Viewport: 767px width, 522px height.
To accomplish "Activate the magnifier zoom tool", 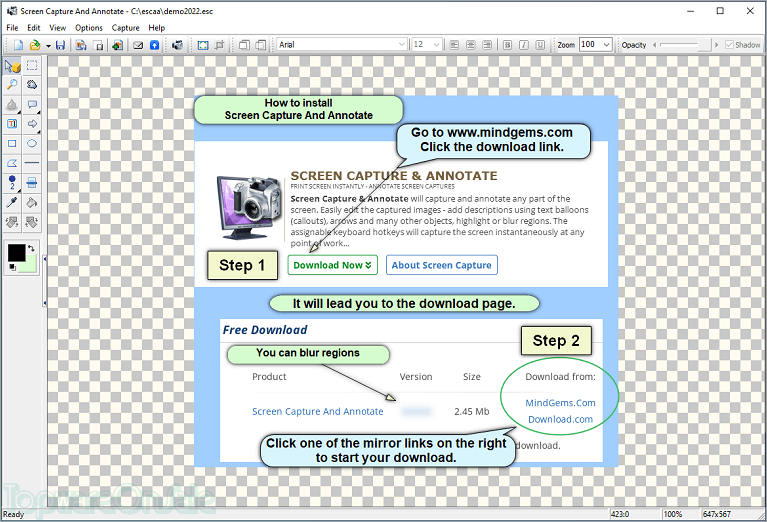I will (12, 85).
